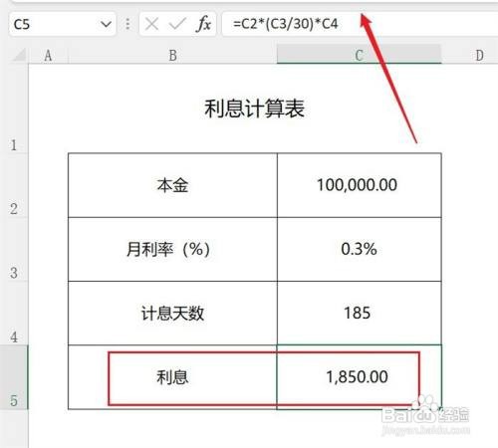Click the cell labeled 月利率（%）
This screenshot has width=498, height=448.
172,250
